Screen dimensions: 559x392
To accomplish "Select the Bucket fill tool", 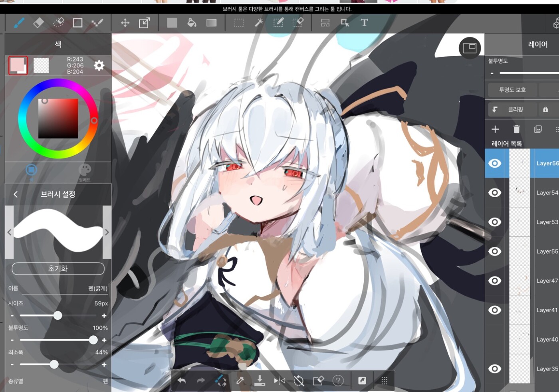I will point(192,23).
